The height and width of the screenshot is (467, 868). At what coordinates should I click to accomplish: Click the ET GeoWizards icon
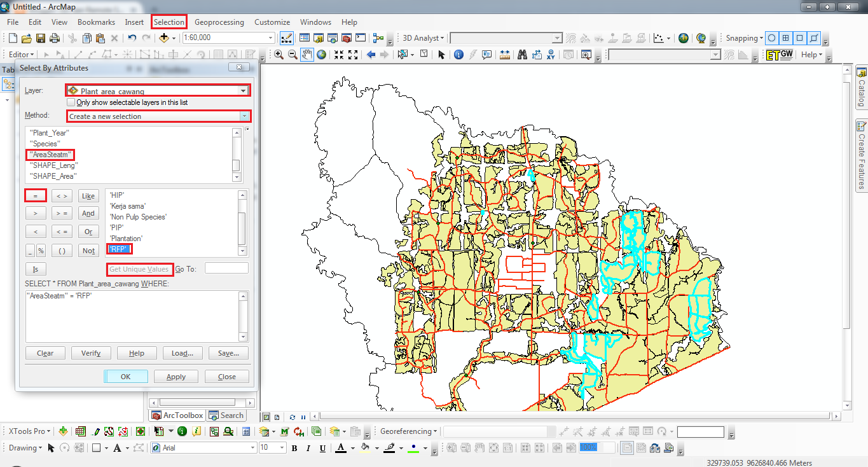[780, 55]
